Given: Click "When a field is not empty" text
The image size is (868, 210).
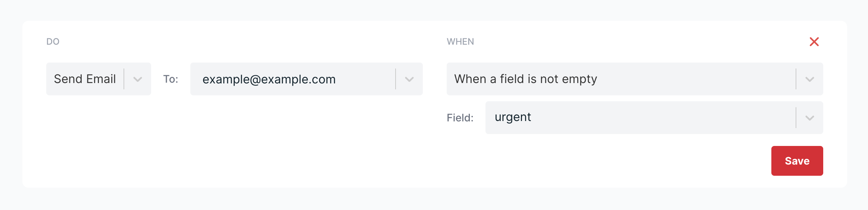Looking at the screenshot, I should tap(525, 79).
